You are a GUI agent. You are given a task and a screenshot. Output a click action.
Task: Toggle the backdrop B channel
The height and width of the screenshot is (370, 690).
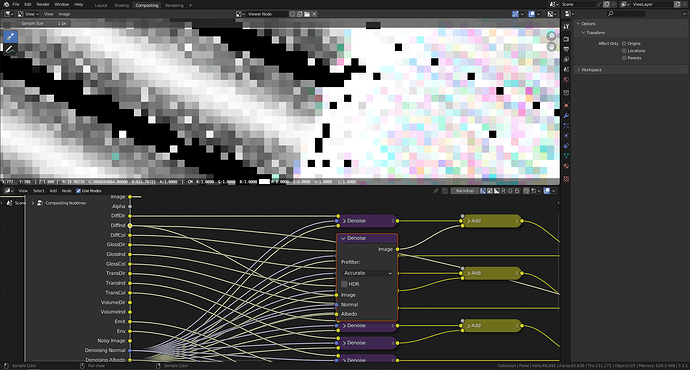517,191
